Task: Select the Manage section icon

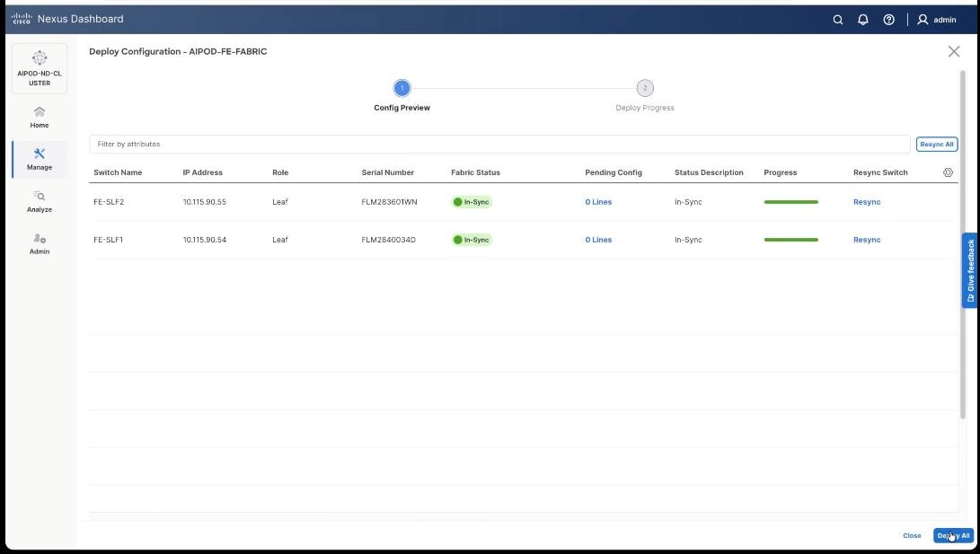Action: [39, 160]
